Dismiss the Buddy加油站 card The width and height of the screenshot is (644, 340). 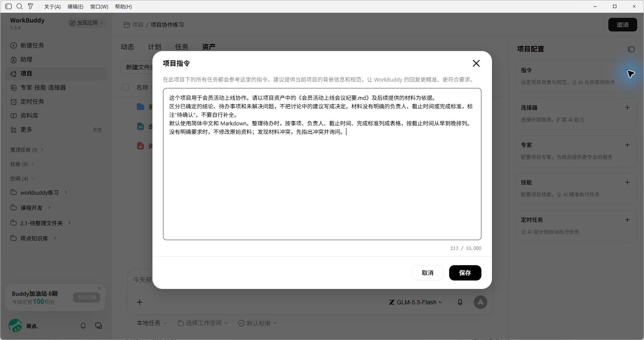99,288
